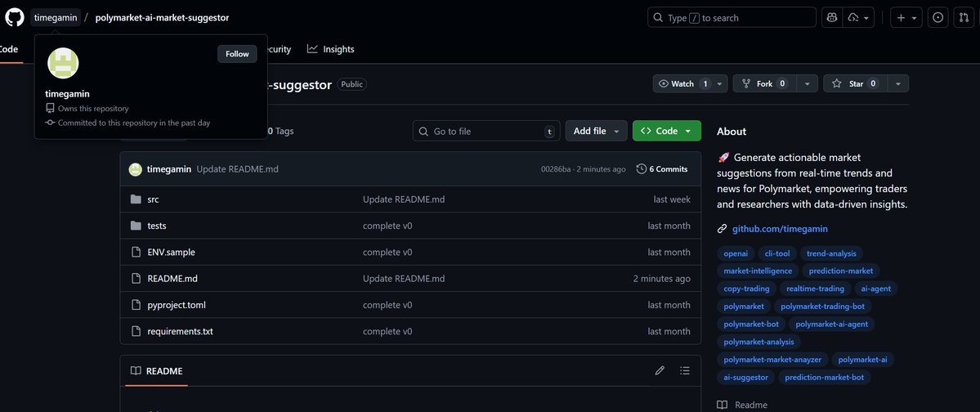Select the ai-agent topic tag
Image resolution: width=980 pixels, height=412 pixels.
[x=876, y=289]
